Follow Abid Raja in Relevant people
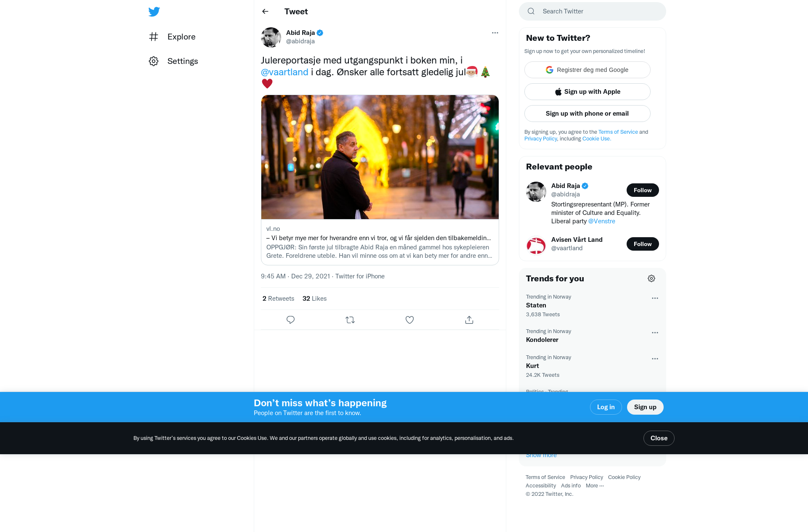The image size is (808, 532). (643, 190)
